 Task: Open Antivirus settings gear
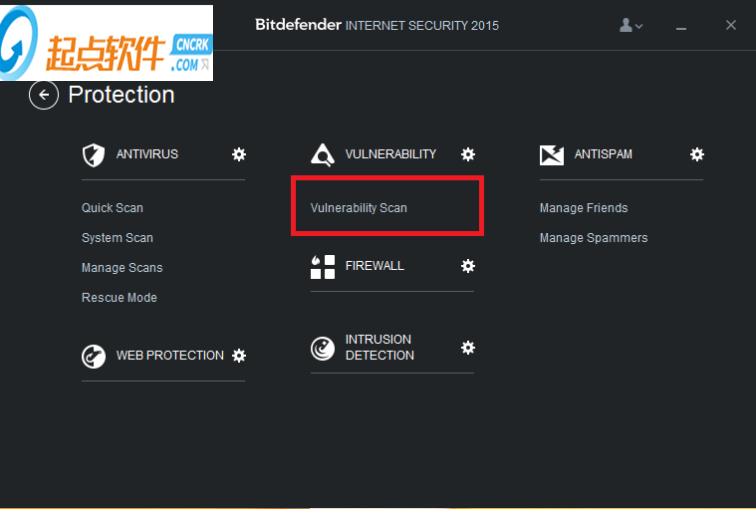click(x=239, y=154)
